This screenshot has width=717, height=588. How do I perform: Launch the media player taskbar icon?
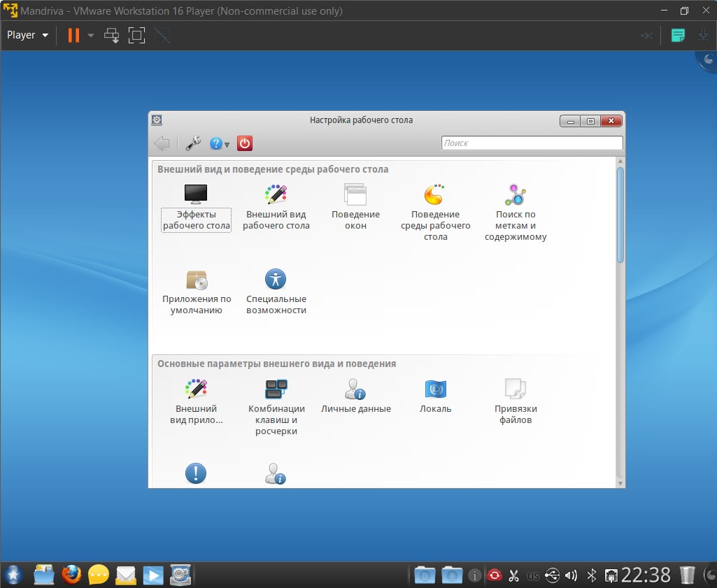point(153,575)
